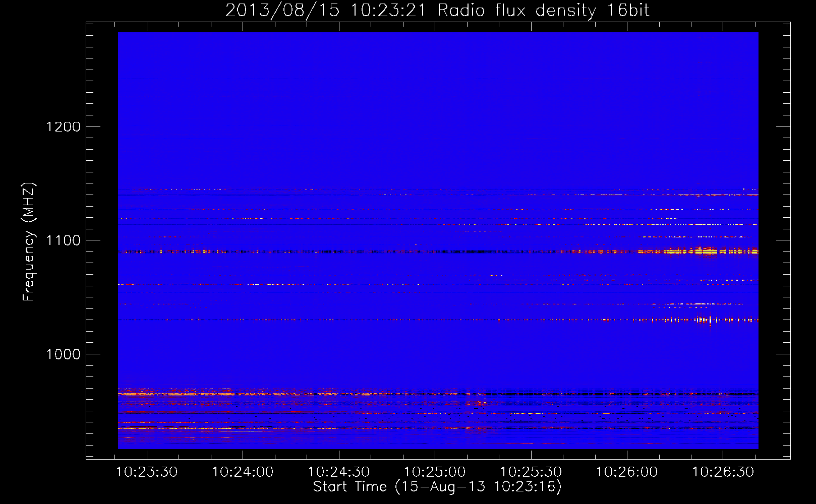Click the "Frequency (MHZ)" axis label
Viewport: 816px width, 504px height.
coord(29,242)
